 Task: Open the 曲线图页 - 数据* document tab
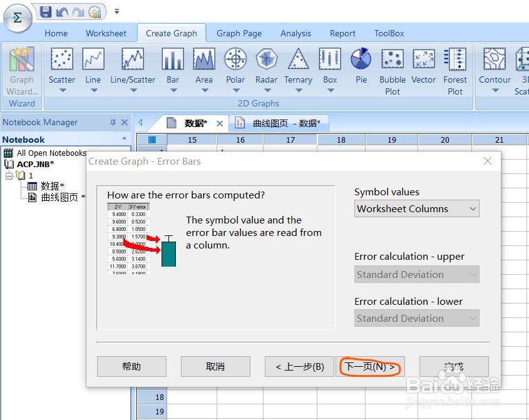(x=279, y=123)
